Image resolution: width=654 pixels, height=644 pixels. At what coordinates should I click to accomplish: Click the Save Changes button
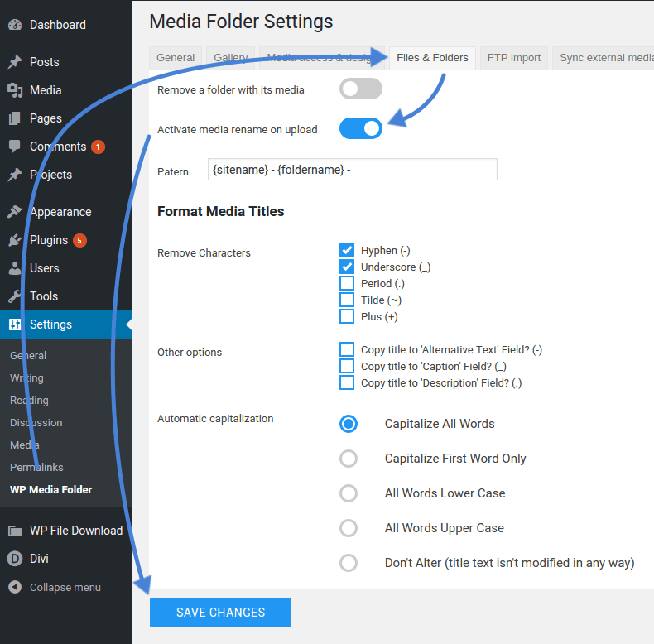pyautogui.click(x=220, y=613)
